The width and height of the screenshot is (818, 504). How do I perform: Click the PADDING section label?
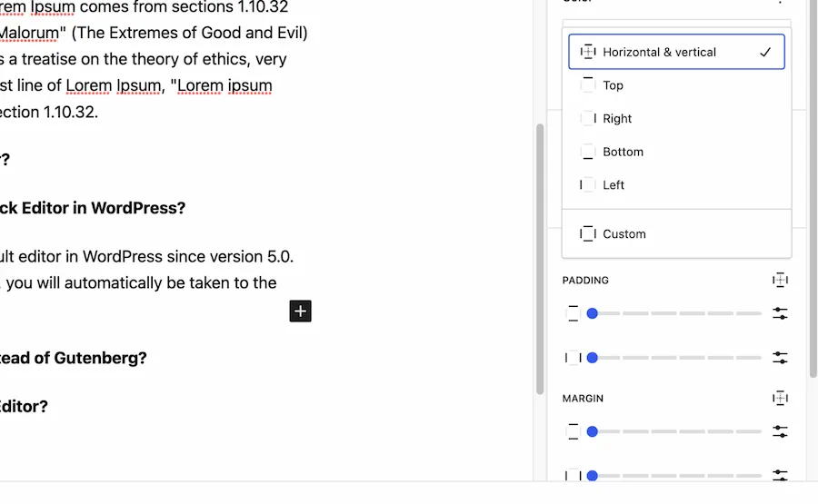point(585,281)
